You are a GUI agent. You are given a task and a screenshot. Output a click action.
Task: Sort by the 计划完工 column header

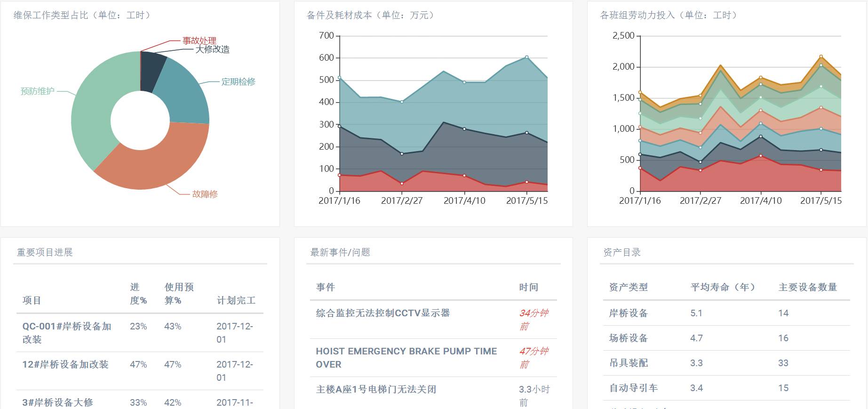click(236, 300)
